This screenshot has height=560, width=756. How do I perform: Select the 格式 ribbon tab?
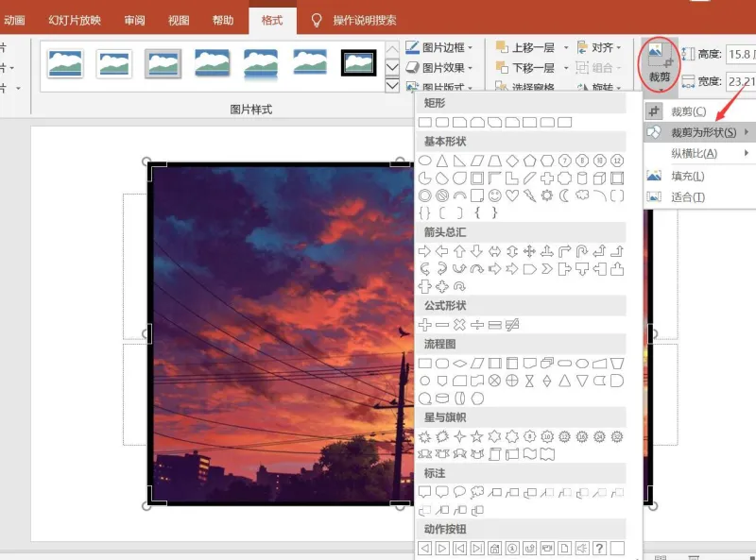272,20
